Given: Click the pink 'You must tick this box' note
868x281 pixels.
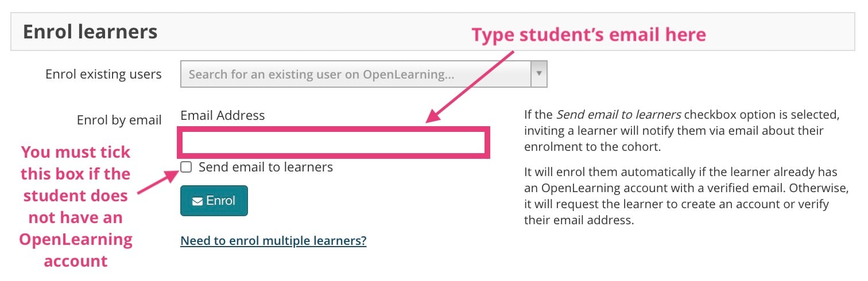Looking at the screenshot, I should click(x=76, y=206).
